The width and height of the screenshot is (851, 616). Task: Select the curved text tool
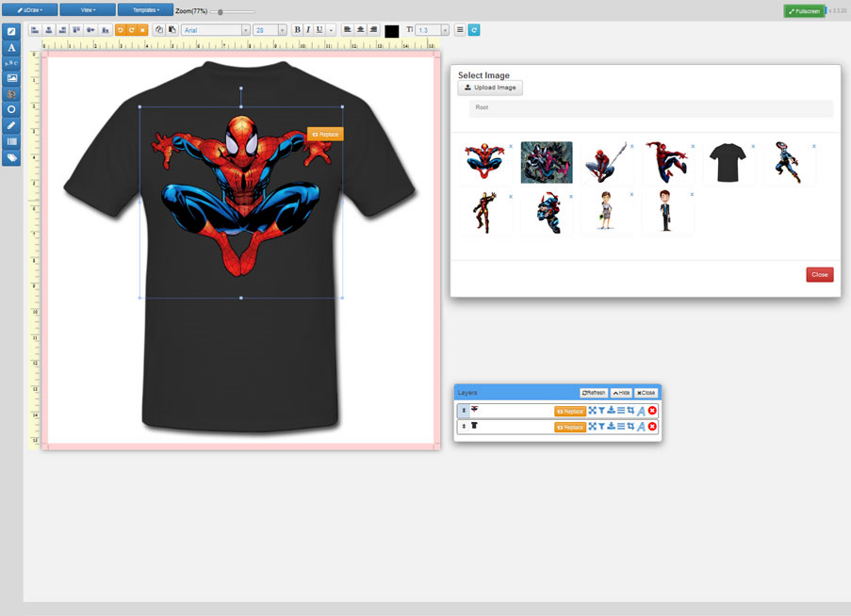[11, 63]
